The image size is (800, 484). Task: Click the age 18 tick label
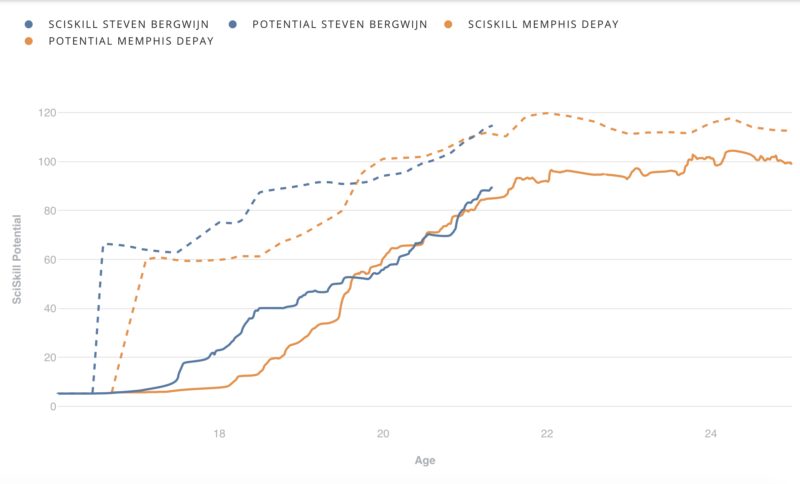coord(219,434)
